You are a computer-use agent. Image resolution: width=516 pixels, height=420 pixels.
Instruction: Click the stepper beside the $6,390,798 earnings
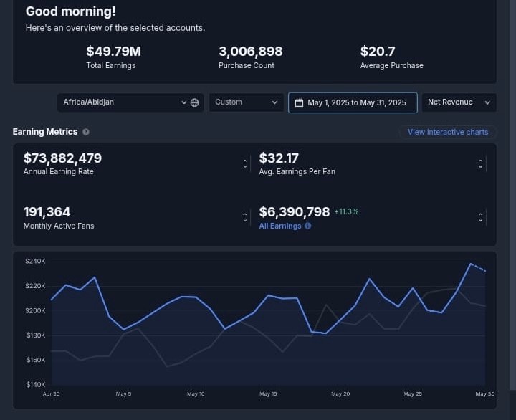click(x=480, y=216)
